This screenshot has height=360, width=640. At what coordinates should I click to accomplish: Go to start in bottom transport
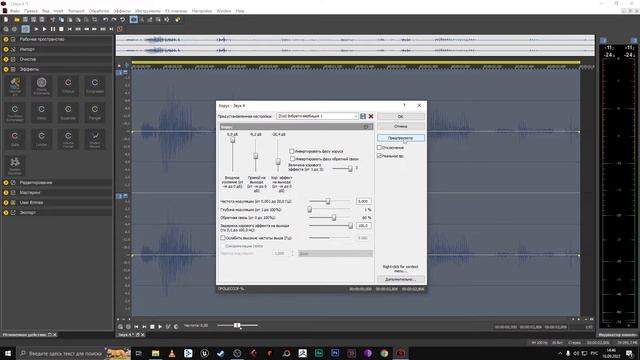(136, 327)
